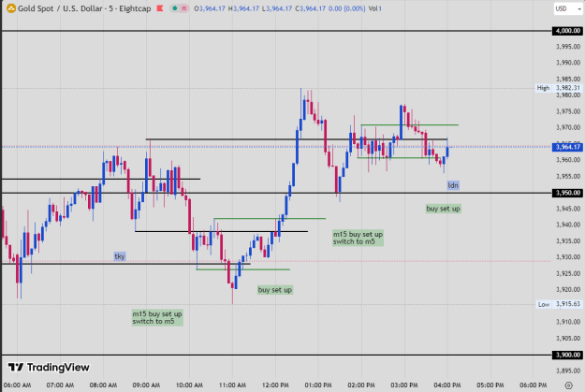Click the 4,000.00 horizontal line price label
This screenshot has height=392, width=585.
pyautogui.click(x=567, y=31)
